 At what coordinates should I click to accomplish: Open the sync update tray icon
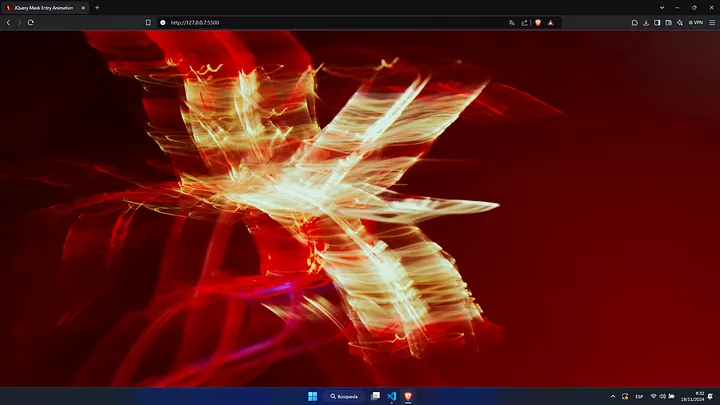point(625,396)
